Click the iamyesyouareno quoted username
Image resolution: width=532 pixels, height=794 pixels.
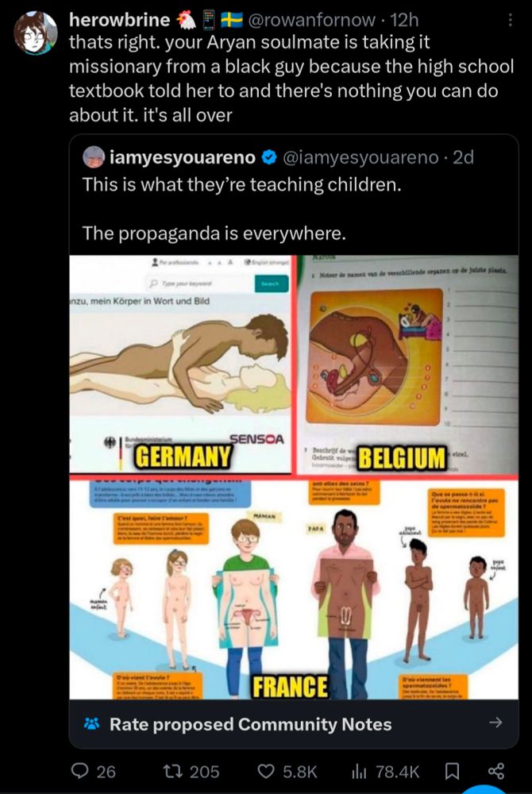click(183, 158)
